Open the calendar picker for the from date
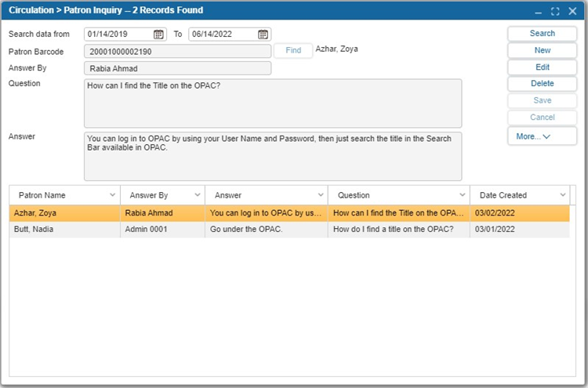Image resolution: width=588 pixels, height=388 pixels. point(158,34)
